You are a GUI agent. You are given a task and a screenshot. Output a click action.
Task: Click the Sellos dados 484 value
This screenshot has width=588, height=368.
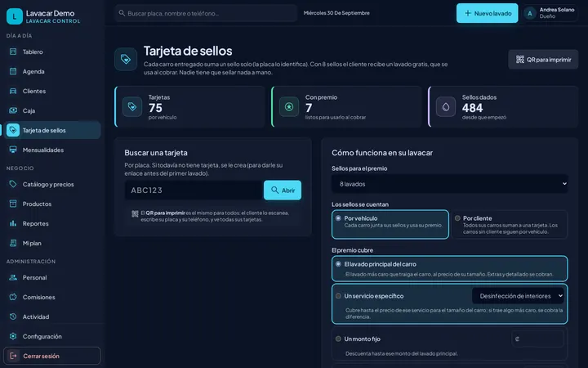tap(472, 108)
